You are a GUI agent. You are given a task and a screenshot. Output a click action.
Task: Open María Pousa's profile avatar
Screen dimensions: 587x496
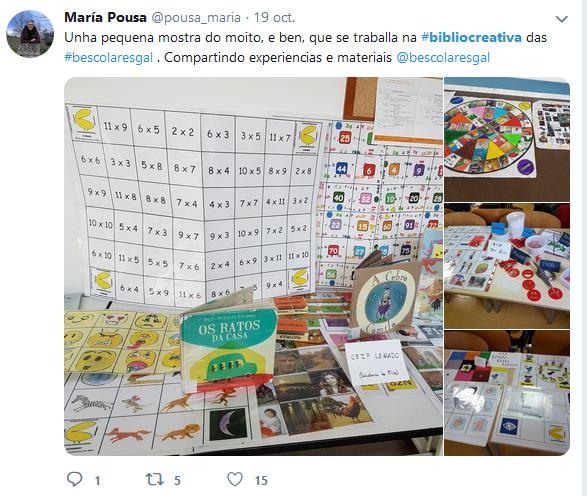click(30, 34)
